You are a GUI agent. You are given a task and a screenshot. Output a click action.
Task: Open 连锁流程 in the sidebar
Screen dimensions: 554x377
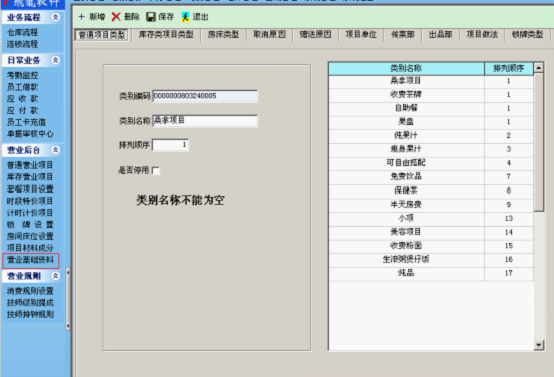coord(22,45)
